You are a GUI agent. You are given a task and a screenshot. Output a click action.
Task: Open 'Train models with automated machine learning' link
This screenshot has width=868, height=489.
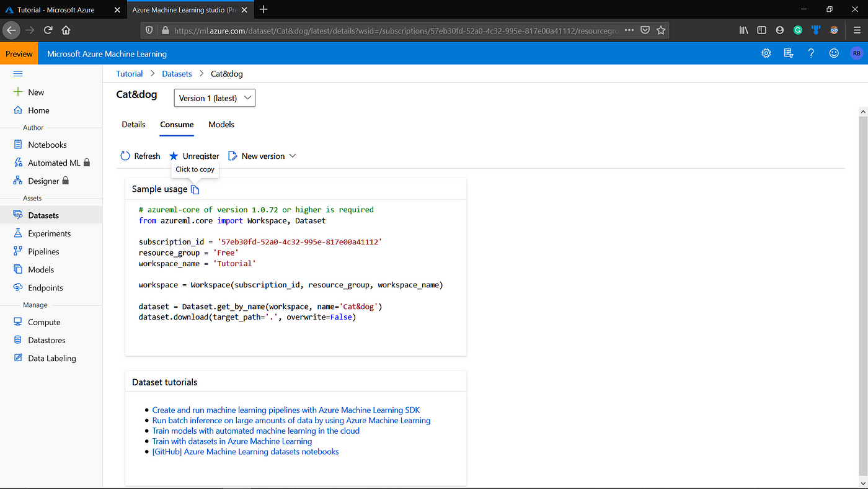pyautogui.click(x=255, y=431)
